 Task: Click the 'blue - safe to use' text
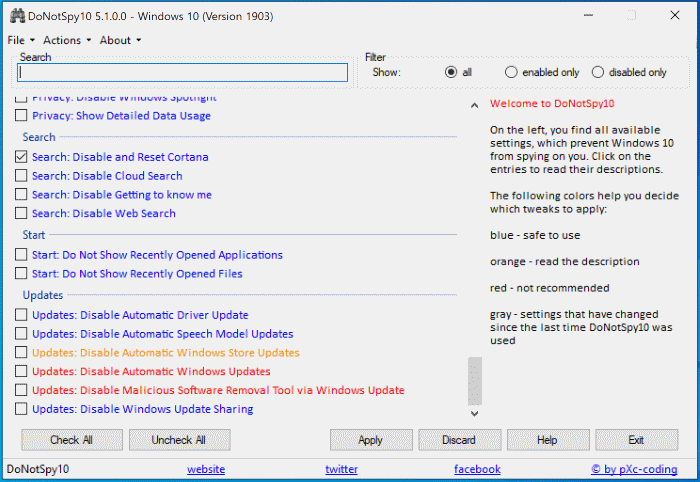535,235
